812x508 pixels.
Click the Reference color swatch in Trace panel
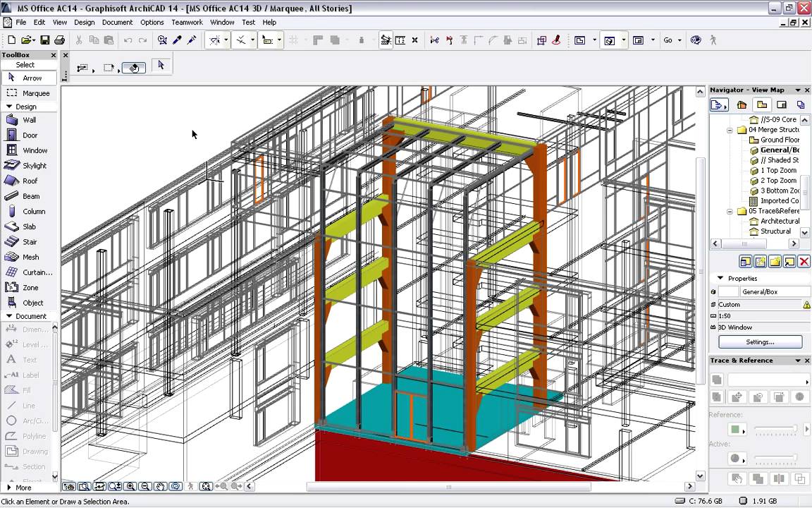(735, 429)
